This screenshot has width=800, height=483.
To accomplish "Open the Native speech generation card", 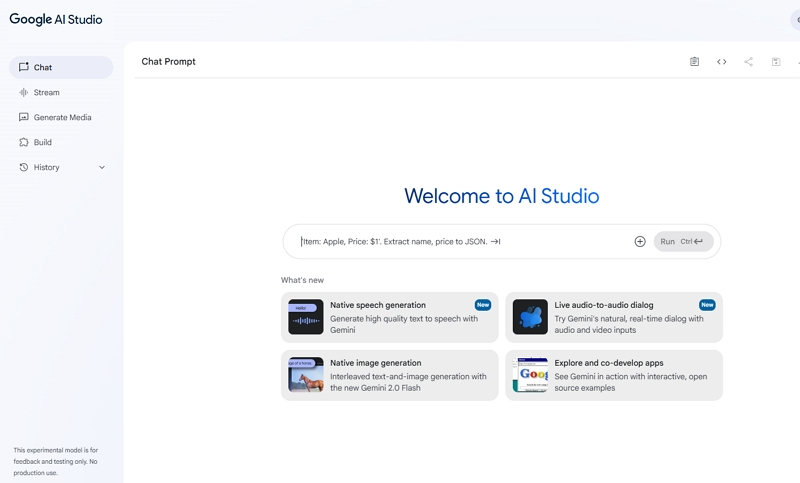I will tap(389, 317).
